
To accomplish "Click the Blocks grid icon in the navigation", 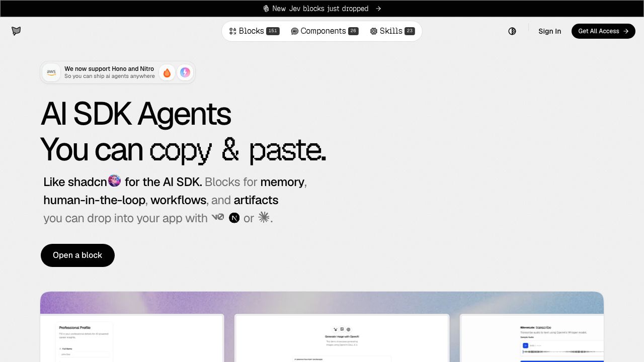I will [233, 31].
